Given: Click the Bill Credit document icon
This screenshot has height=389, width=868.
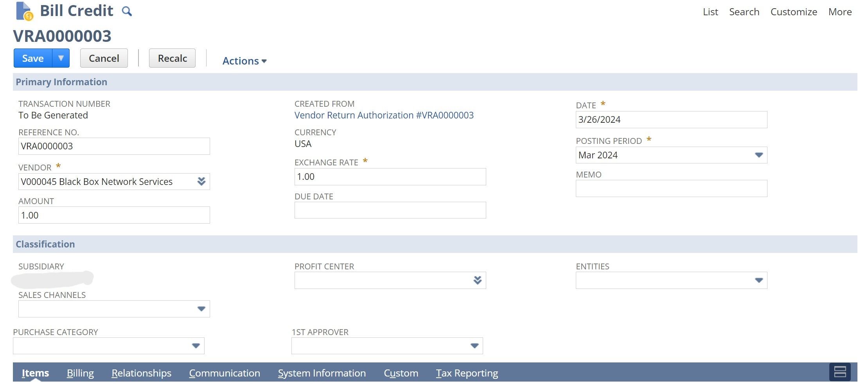Looking at the screenshot, I should (x=22, y=11).
